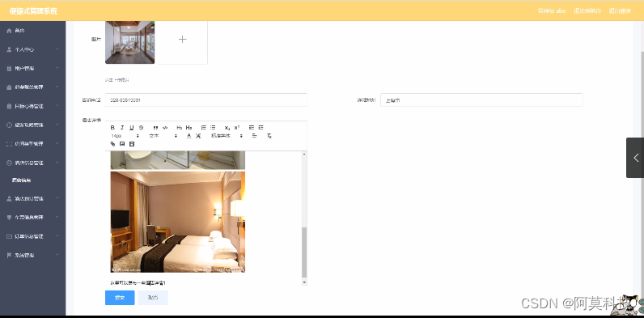Screen dimensions: 644x318
Task: Apply Heading 1 style (H1)
Action: point(180,127)
